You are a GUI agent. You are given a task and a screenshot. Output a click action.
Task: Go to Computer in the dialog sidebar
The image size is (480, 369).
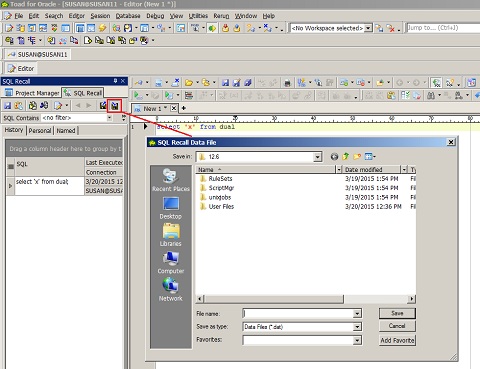(x=171, y=263)
